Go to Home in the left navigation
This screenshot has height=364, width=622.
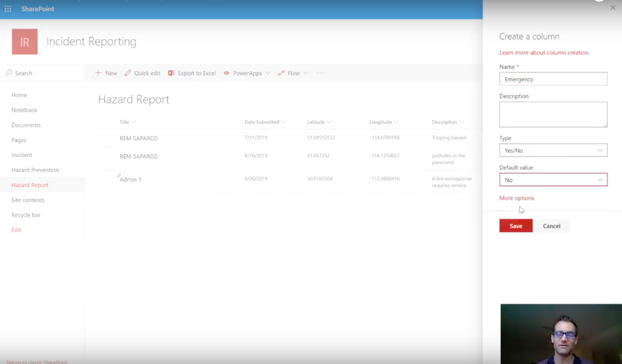coord(19,95)
